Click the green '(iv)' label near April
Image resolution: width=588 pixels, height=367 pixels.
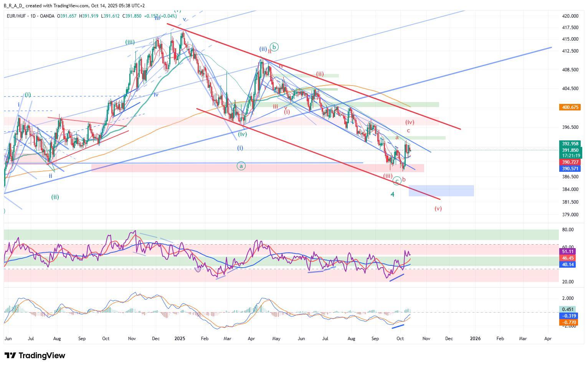pos(242,134)
